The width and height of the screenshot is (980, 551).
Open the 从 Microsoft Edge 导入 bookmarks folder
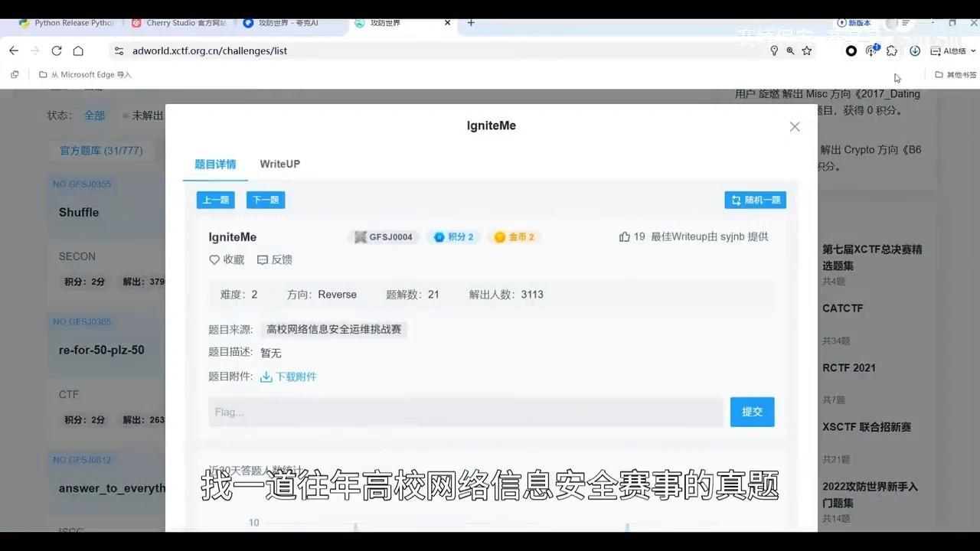tap(85, 75)
